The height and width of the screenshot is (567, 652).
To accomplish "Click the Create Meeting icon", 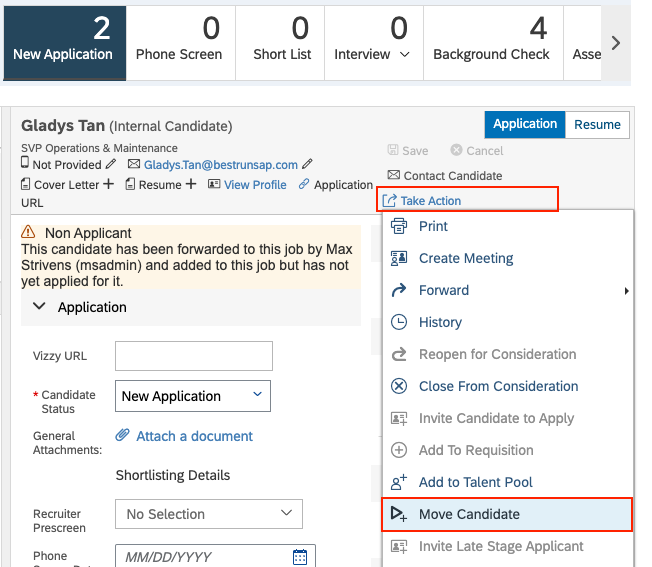I will click(399, 258).
